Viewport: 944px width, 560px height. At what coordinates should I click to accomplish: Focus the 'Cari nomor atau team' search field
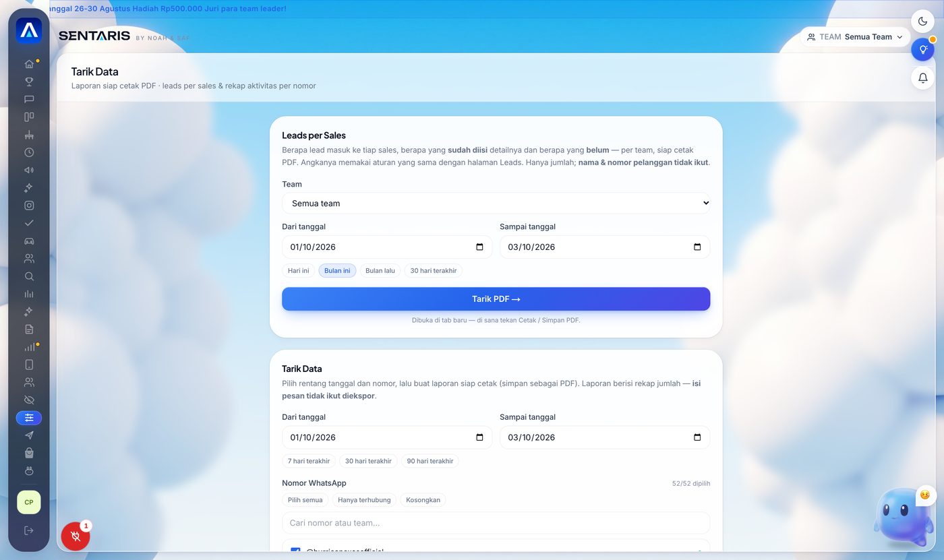point(496,523)
